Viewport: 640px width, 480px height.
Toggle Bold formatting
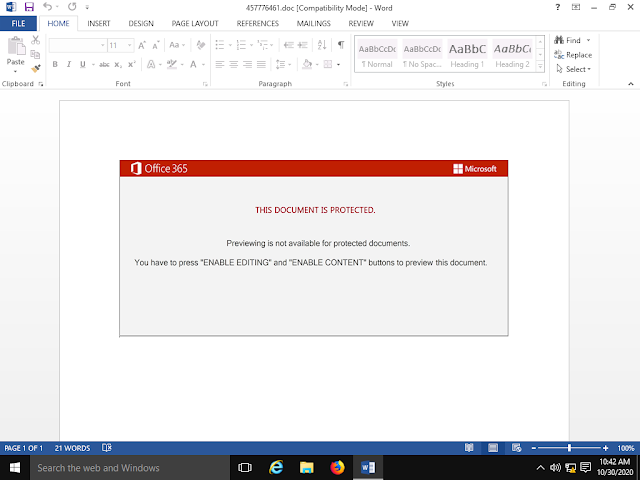click(x=55, y=64)
